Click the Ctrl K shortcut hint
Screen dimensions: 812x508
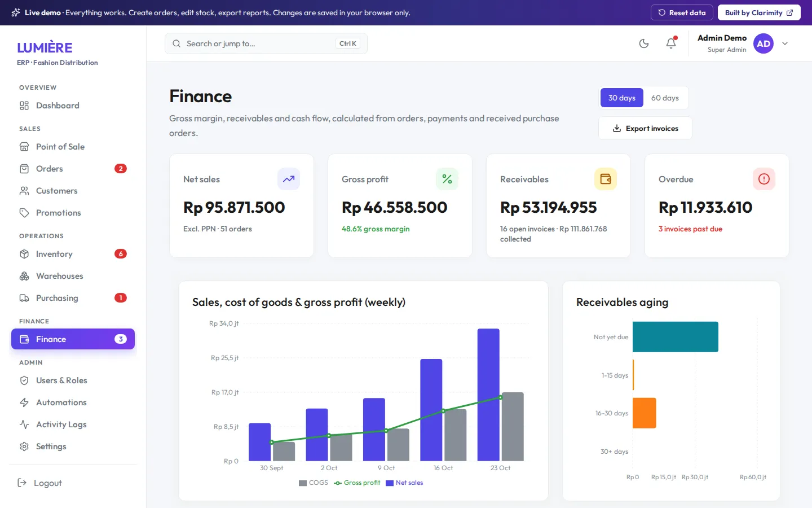click(x=347, y=43)
